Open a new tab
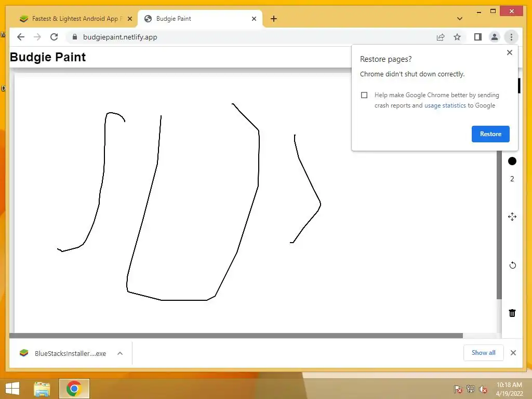Screen dimensions: 532x399 (273, 19)
